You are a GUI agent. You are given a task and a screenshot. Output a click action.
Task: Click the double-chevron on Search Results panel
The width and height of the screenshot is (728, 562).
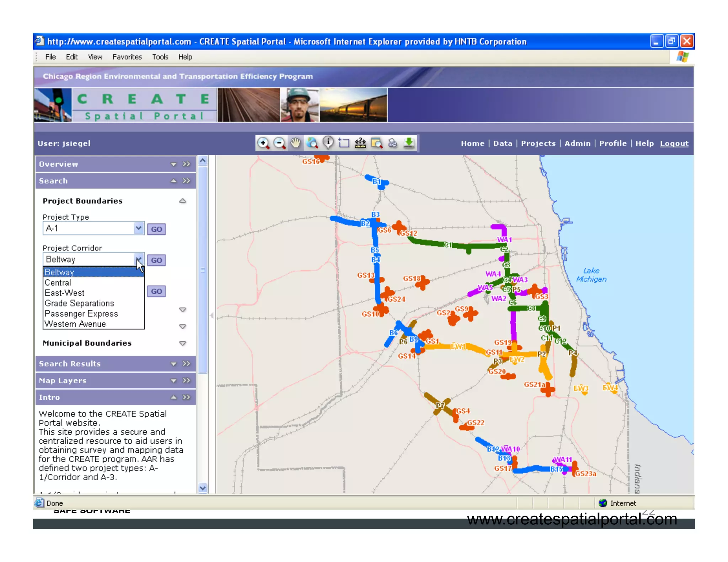(186, 364)
